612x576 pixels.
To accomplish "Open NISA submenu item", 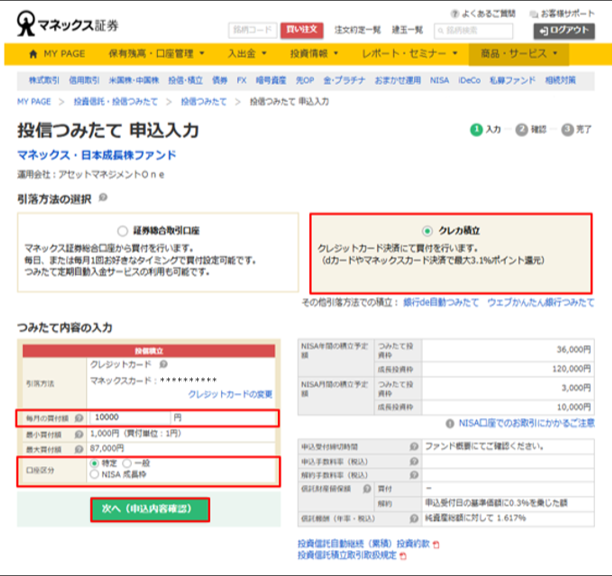I will [x=439, y=80].
